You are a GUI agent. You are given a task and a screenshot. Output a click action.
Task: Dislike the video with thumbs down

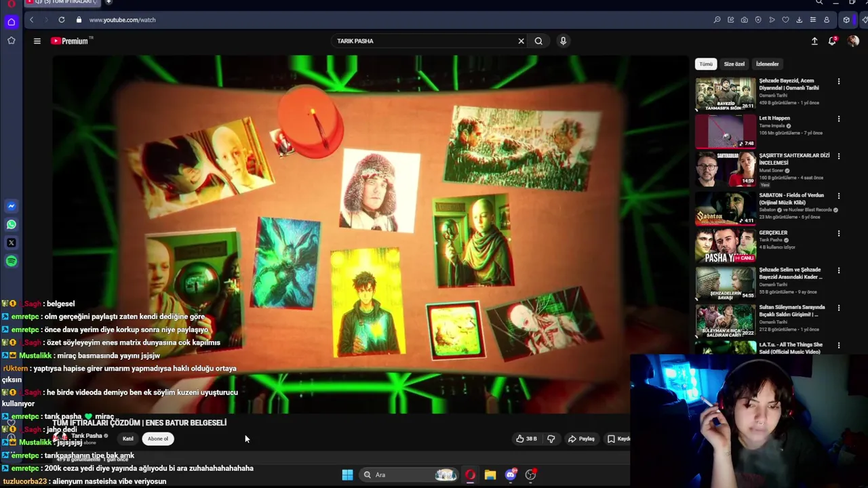[551, 439]
